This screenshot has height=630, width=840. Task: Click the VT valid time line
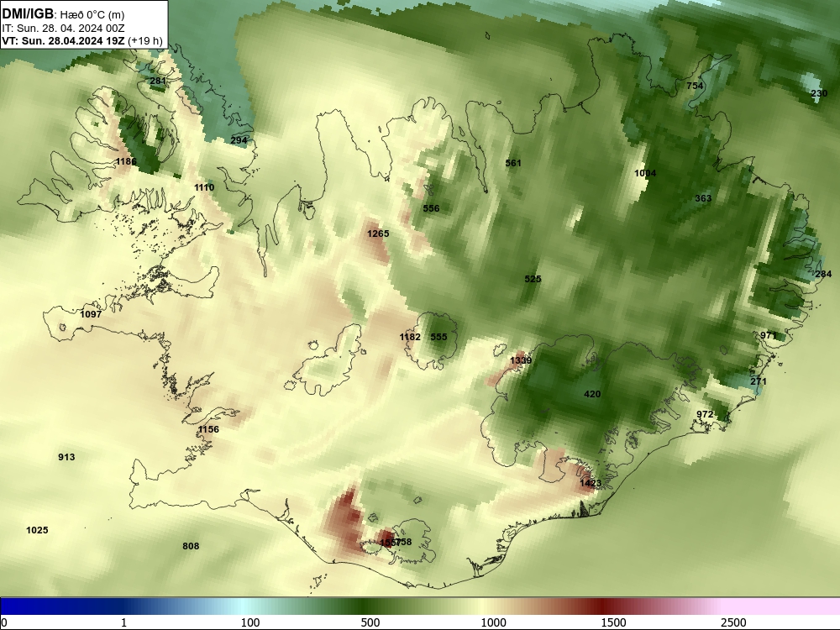[82, 40]
